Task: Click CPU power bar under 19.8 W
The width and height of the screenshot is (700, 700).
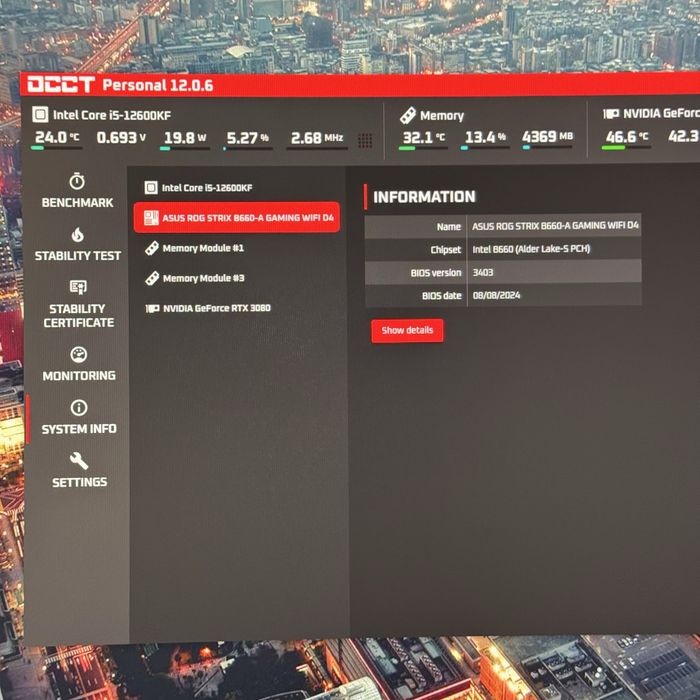Action: coord(185,149)
